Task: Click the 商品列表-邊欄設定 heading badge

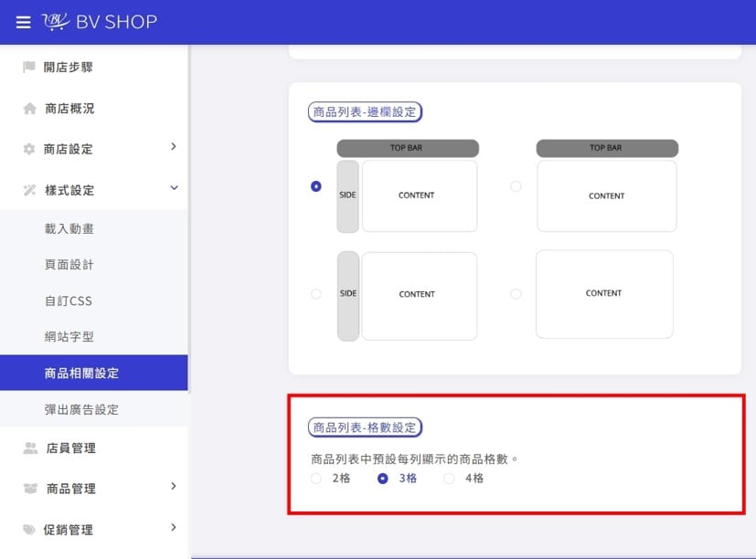Action: (x=365, y=111)
